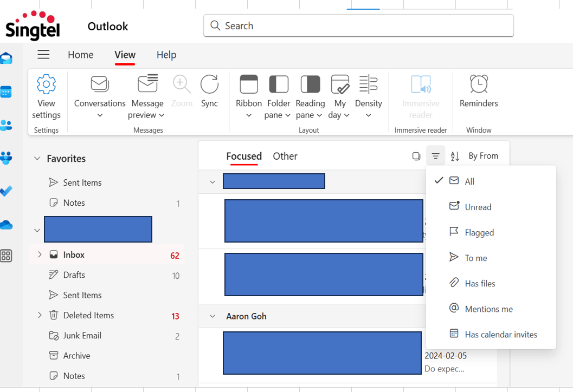Image resolution: width=573 pixels, height=392 pixels.
Task: Open To Do checkmark app
Action: tap(6, 191)
